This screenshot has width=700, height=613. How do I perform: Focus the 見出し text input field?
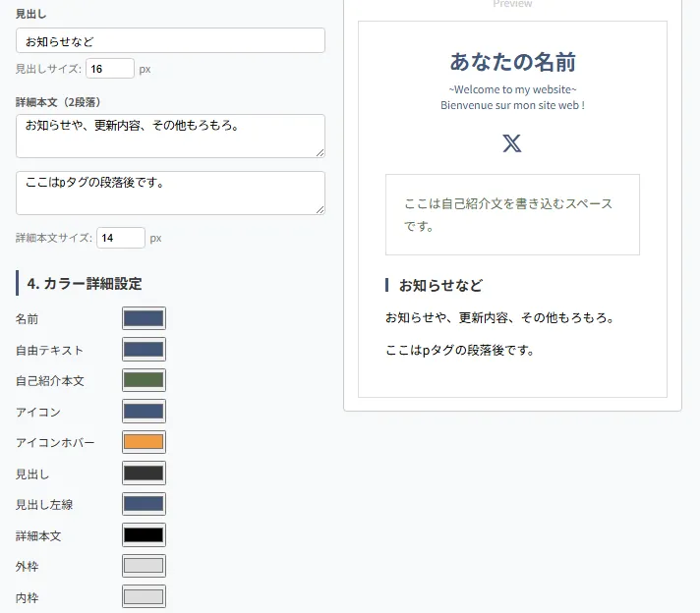(170, 40)
